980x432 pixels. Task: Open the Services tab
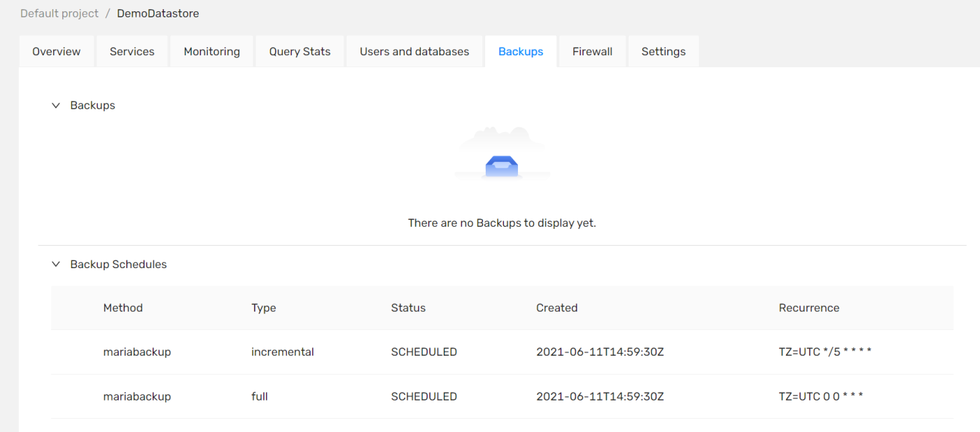(x=132, y=50)
